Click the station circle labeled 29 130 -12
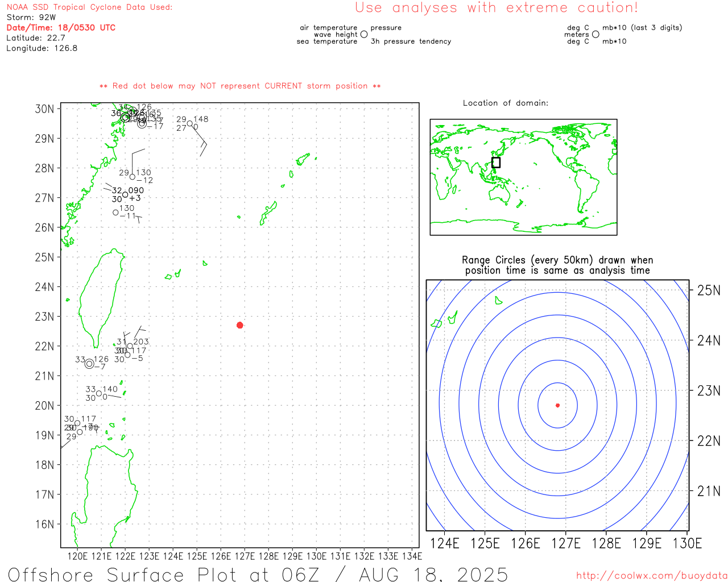Image resolution: width=728 pixels, height=582 pixels. coord(133,177)
